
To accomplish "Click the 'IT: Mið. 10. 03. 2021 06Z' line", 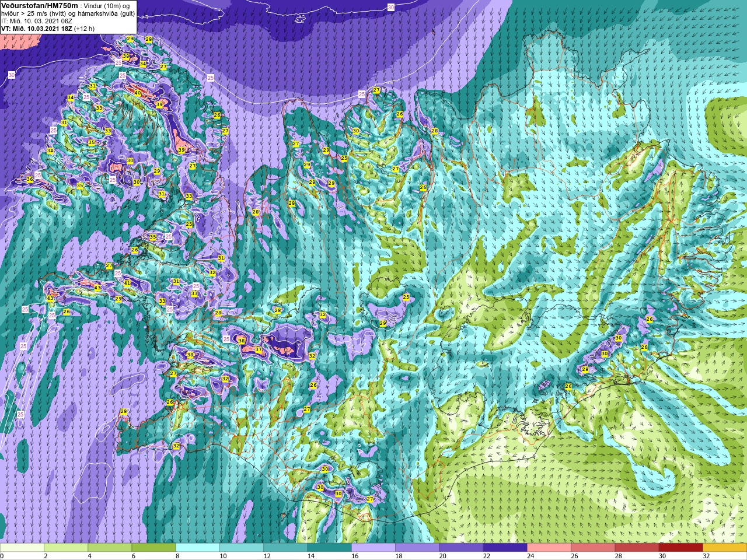I will (37, 20).
